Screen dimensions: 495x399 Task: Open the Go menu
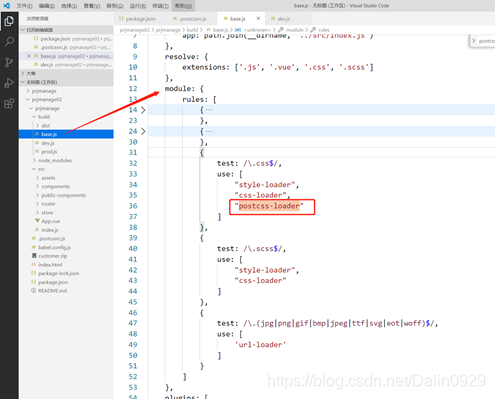[115, 6]
